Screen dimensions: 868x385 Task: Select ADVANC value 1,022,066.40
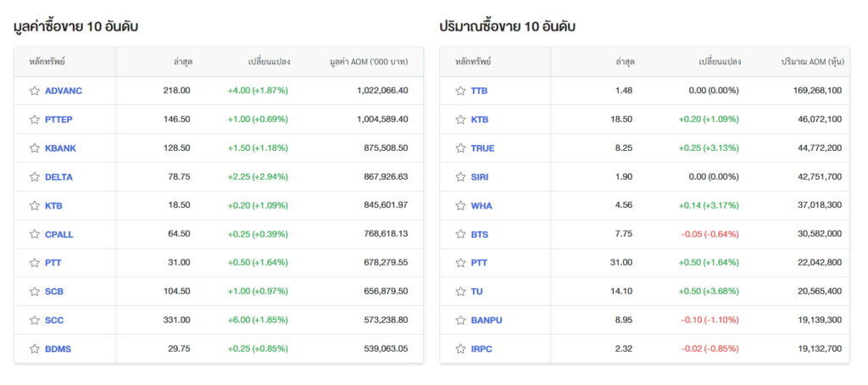click(x=382, y=91)
